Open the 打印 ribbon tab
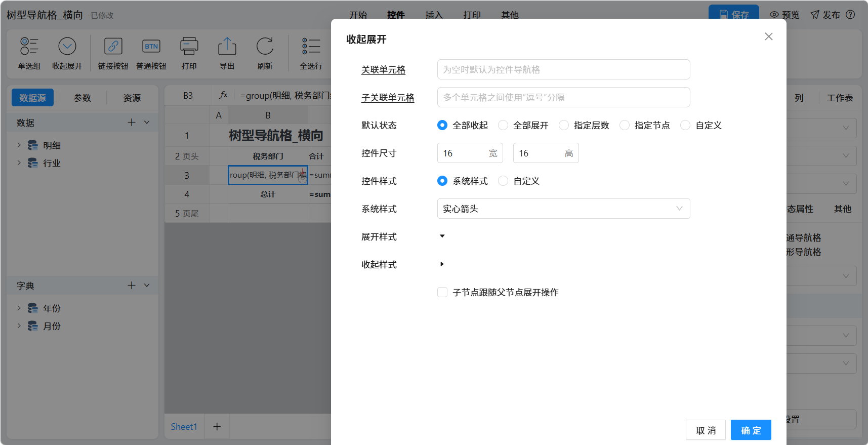 [x=472, y=15]
